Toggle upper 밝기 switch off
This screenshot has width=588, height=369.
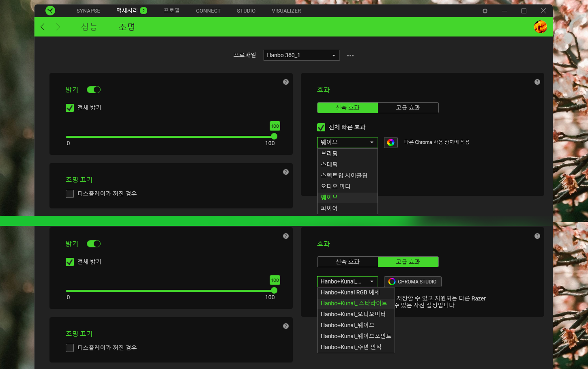tap(94, 90)
